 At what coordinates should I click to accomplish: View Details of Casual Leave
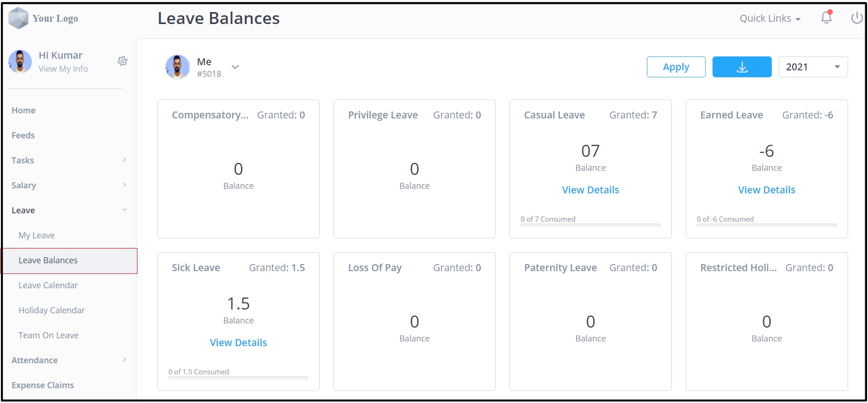click(590, 190)
